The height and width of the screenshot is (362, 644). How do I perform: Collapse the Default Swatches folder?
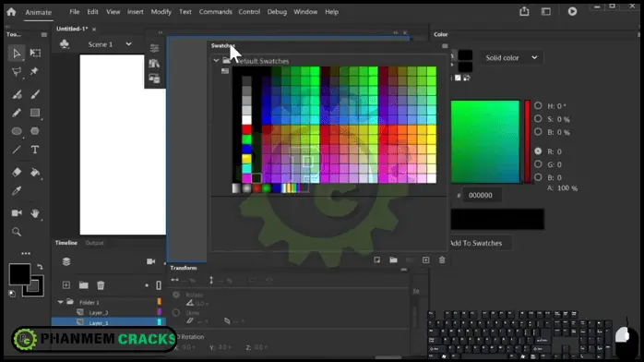pyautogui.click(x=216, y=60)
